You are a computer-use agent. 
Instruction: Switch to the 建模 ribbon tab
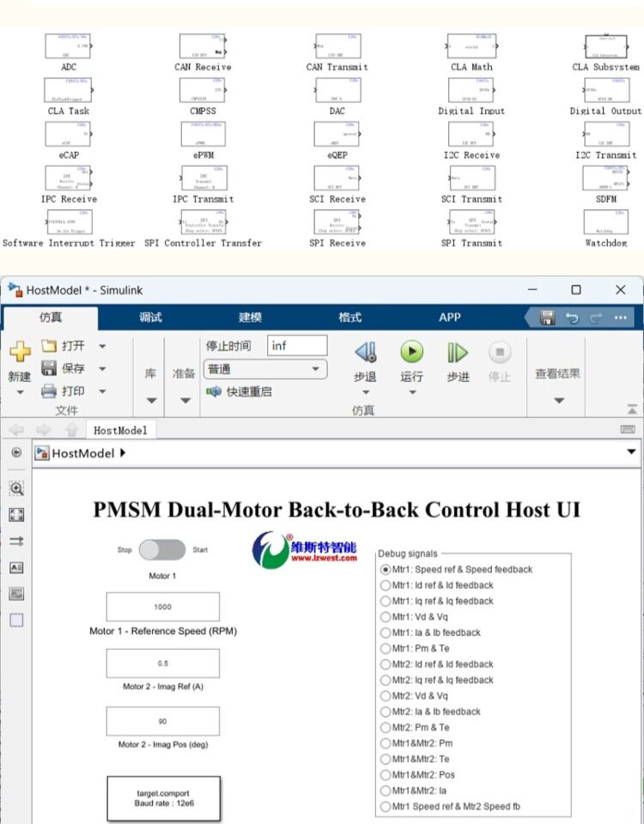[250, 317]
